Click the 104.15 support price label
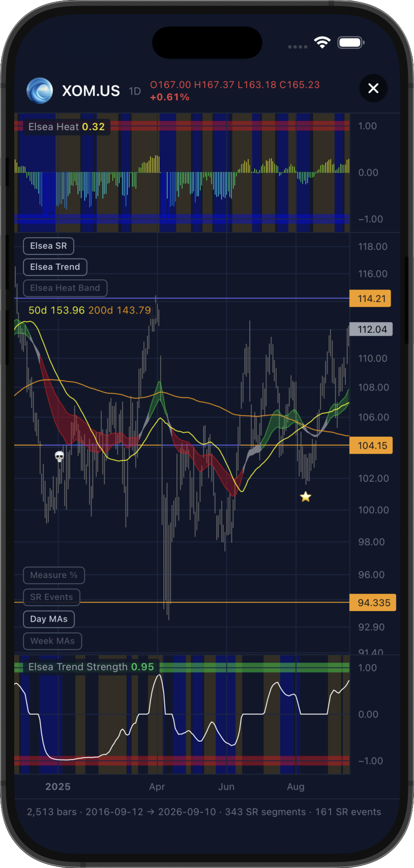This screenshot has width=414, height=868. pyautogui.click(x=371, y=446)
